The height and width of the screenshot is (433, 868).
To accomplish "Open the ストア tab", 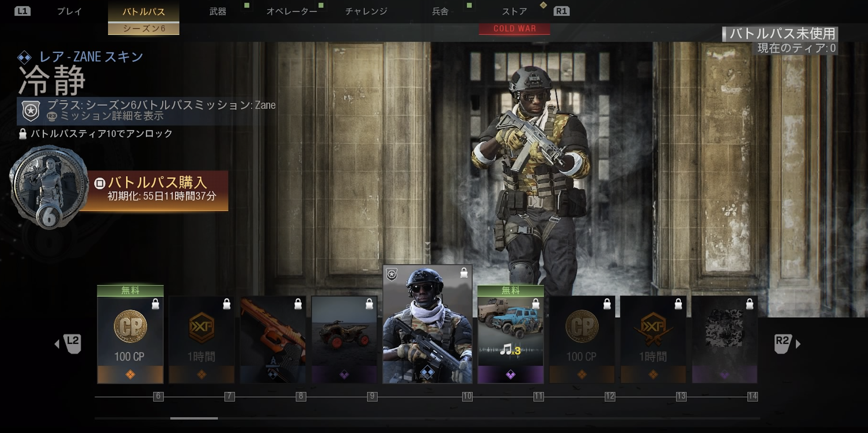I will coord(515,12).
